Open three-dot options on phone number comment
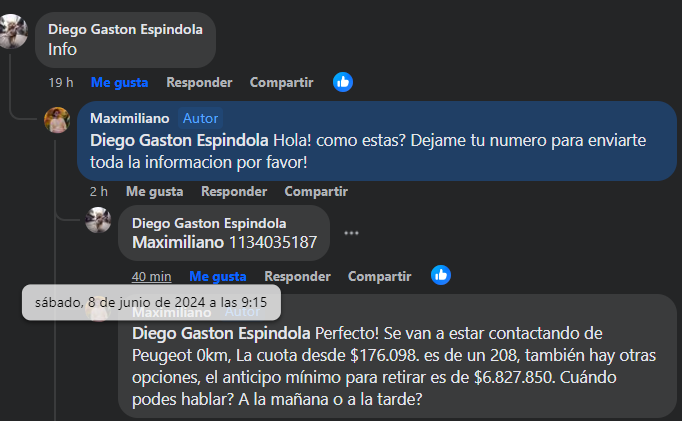The width and height of the screenshot is (682, 421). click(351, 233)
